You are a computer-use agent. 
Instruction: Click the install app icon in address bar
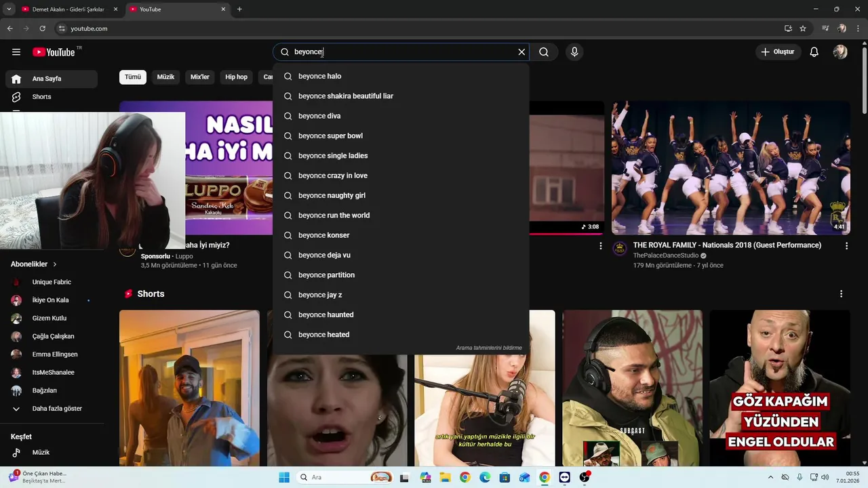pyautogui.click(x=788, y=28)
